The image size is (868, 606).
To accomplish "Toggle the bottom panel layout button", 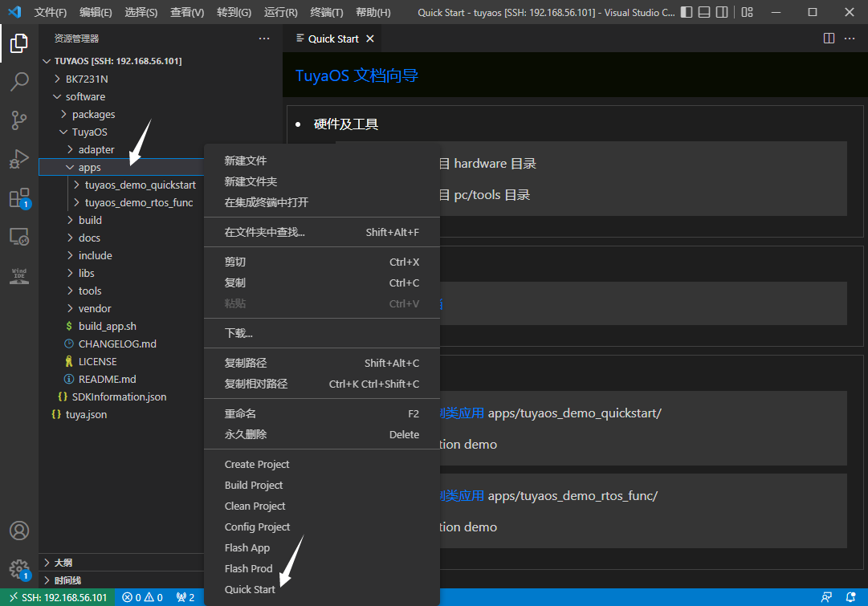I will tap(703, 13).
